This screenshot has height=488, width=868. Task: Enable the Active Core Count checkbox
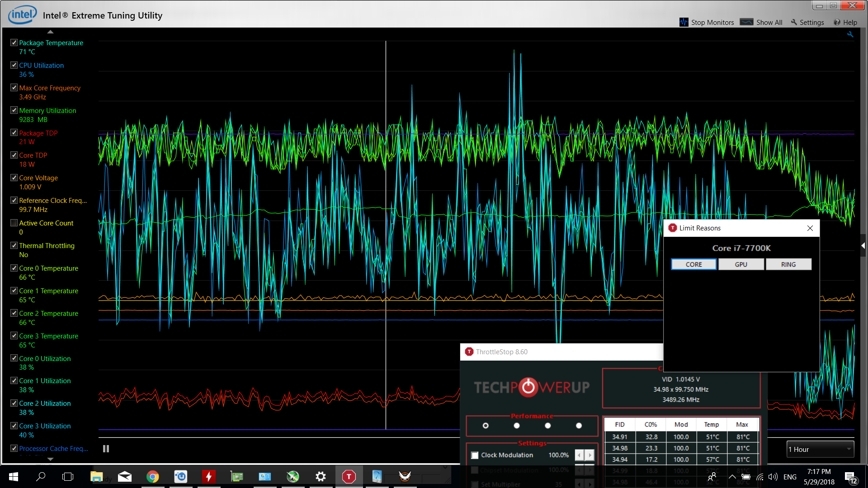(x=14, y=223)
